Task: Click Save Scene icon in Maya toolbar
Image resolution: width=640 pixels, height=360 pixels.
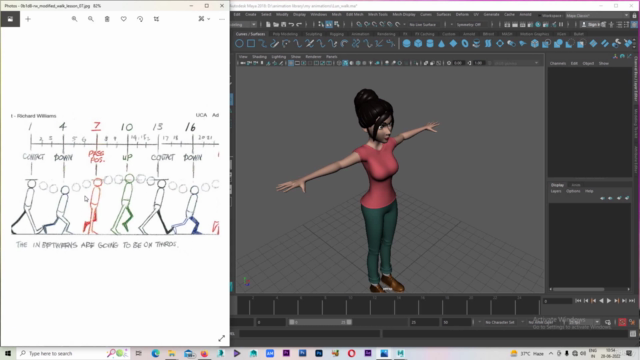Action: (x=284, y=24)
